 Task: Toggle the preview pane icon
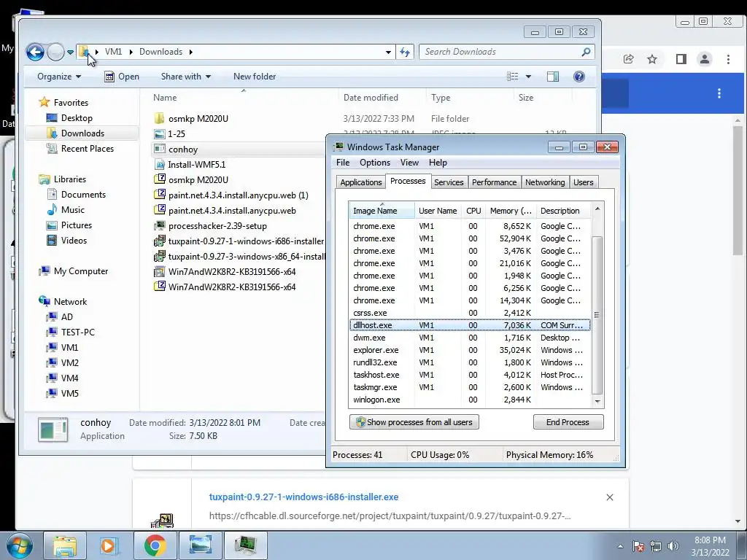(x=553, y=76)
